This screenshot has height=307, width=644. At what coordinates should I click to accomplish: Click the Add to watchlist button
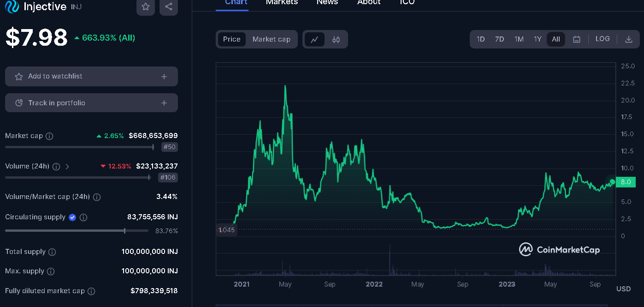pos(91,77)
